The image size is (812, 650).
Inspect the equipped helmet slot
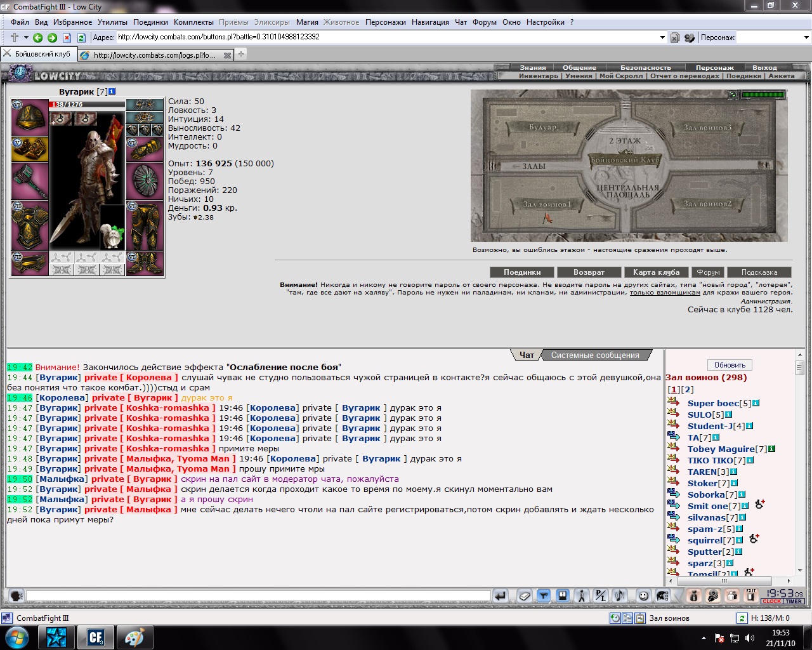point(30,117)
